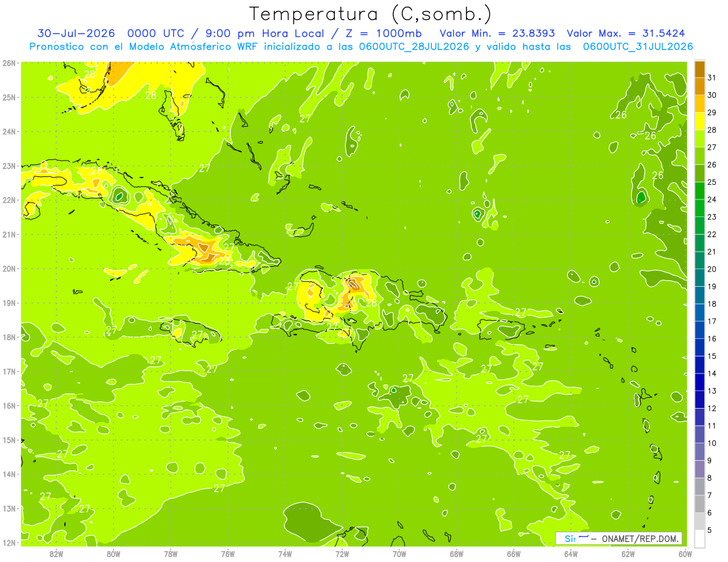Click the "22N" latitude axis label
This screenshot has height=562, width=728.
pos(8,200)
